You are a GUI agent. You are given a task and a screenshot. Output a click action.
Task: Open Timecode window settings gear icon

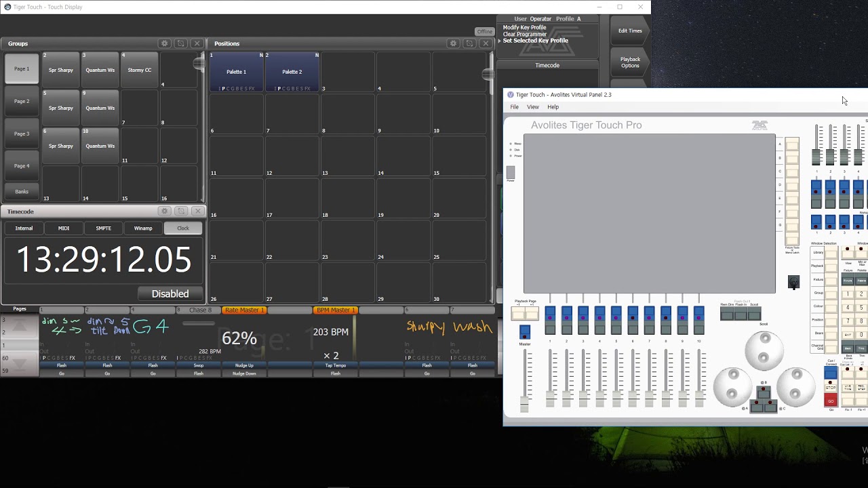click(x=165, y=211)
